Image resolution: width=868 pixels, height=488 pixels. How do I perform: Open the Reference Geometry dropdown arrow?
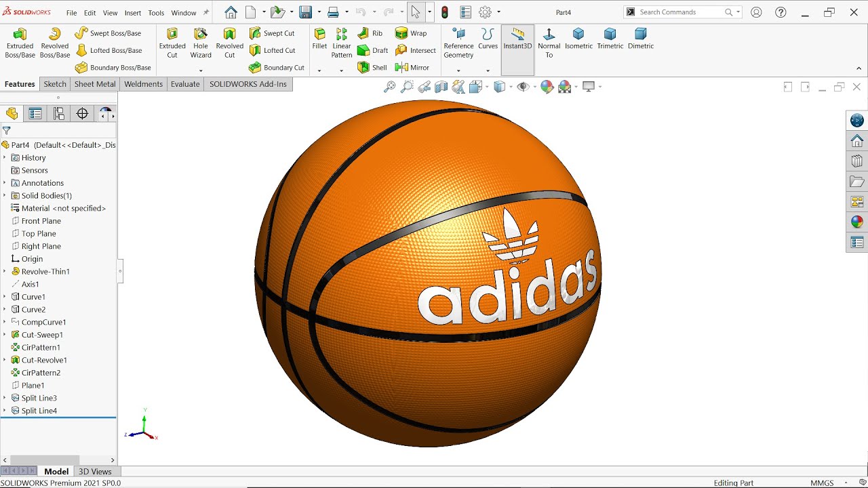(x=458, y=70)
